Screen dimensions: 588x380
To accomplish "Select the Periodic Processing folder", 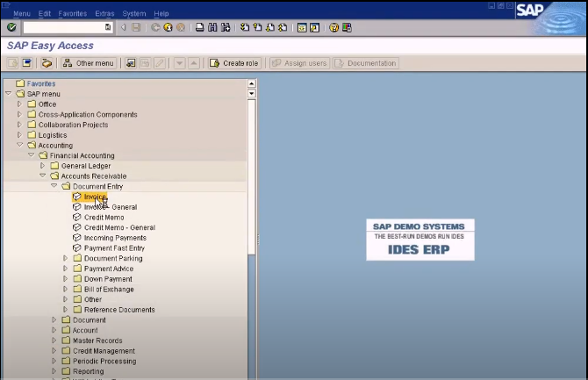I will point(104,361).
